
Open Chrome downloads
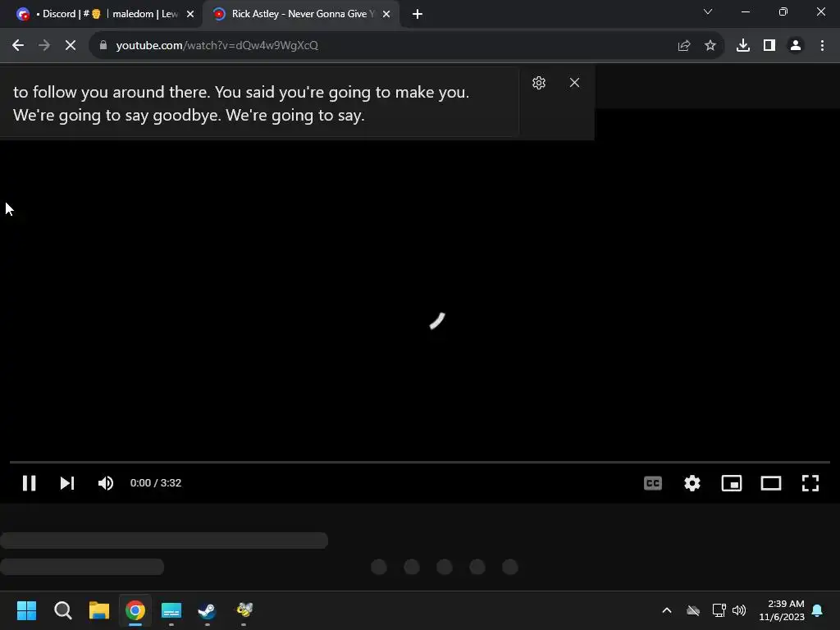point(743,46)
